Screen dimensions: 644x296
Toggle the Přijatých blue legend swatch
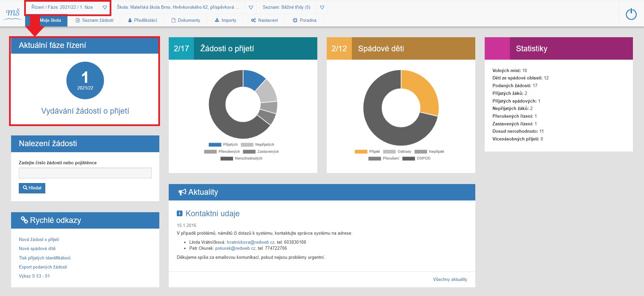(215, 145)
